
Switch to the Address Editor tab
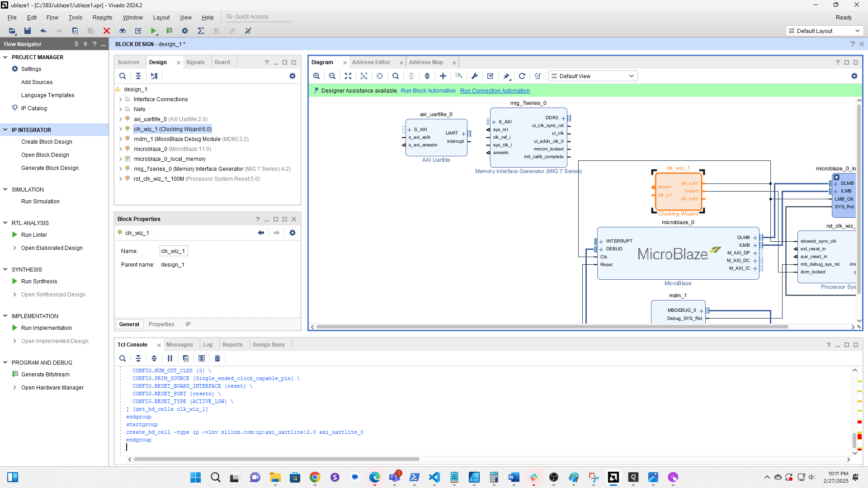[371, 62]
